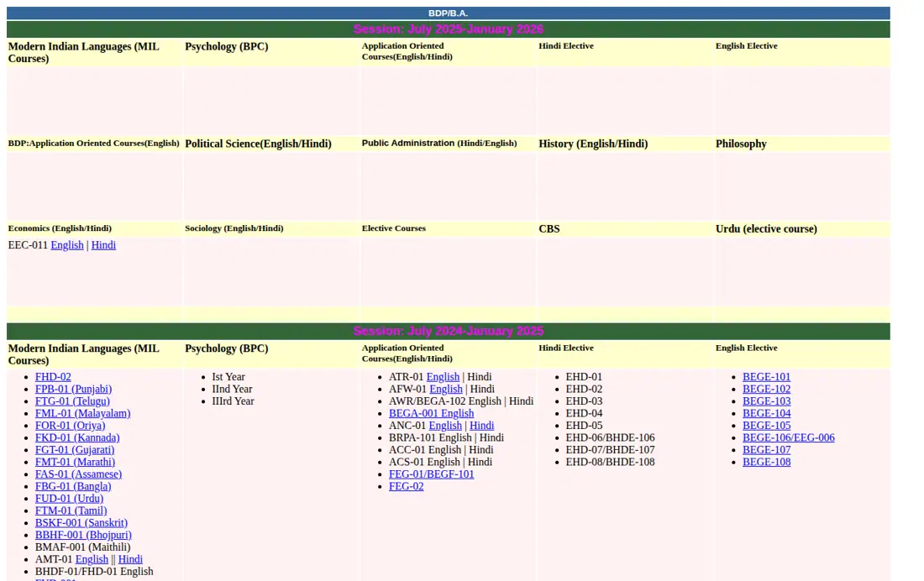The width and height of the screenshot is (924, 581).
Task: Click the BMAF-001 (Maithili) item
Action: point(83,547)
